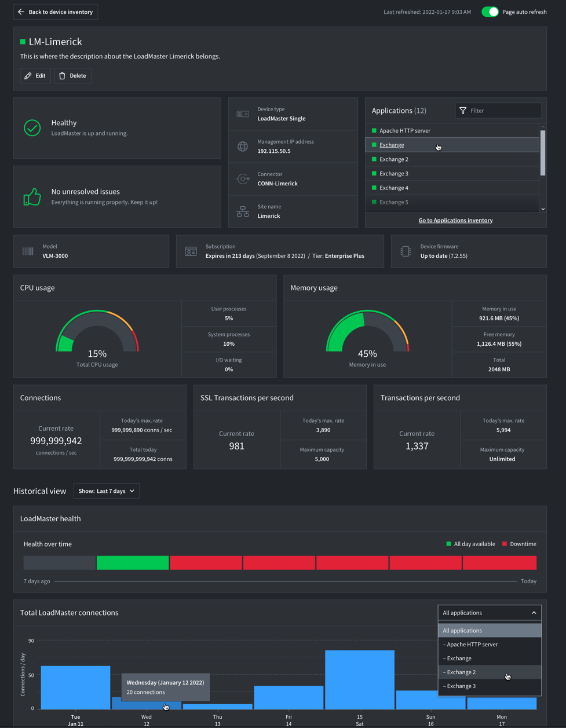The width and height of the screenshot is (566, 728).
Task: Choose Exchange 3 option in connections dropdown
Action: click(490, 686)
